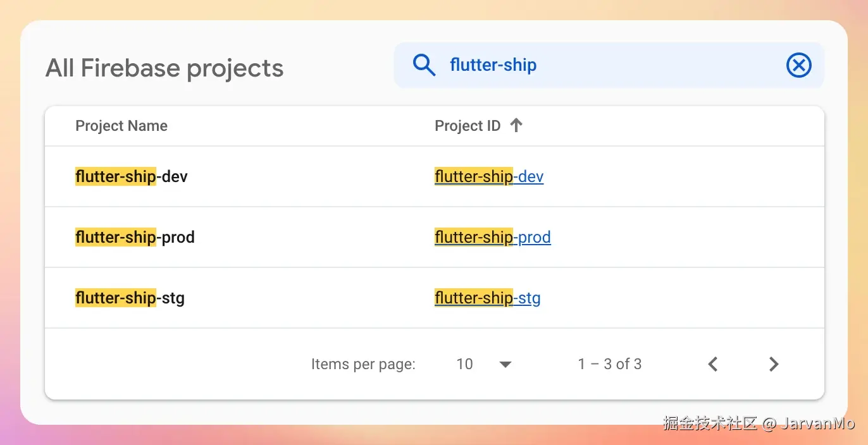The width and height of the screenshot is (868, 445).
Task: Go to the previous page chevron
Action: [x=713, y=364]
